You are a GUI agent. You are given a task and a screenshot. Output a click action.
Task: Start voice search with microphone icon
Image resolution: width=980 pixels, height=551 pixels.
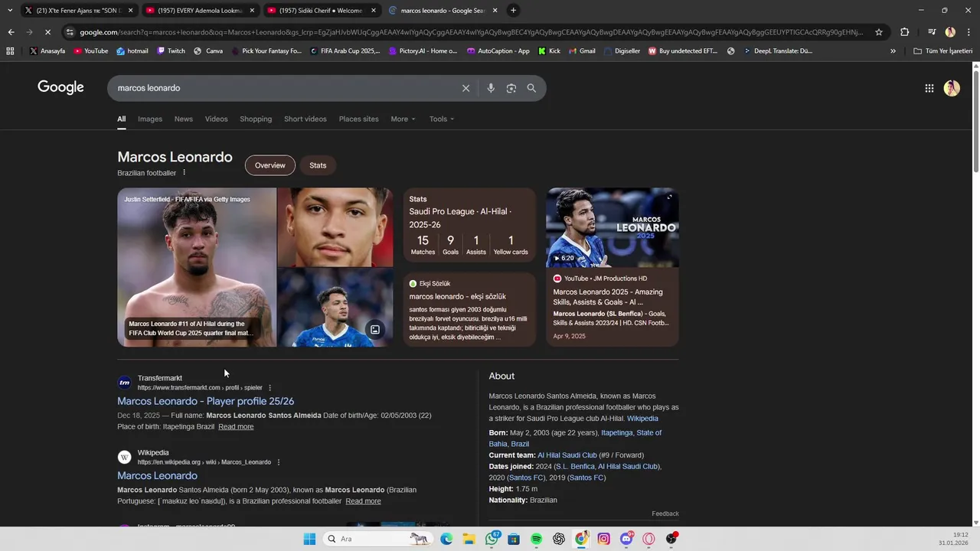tap(491, 88)
